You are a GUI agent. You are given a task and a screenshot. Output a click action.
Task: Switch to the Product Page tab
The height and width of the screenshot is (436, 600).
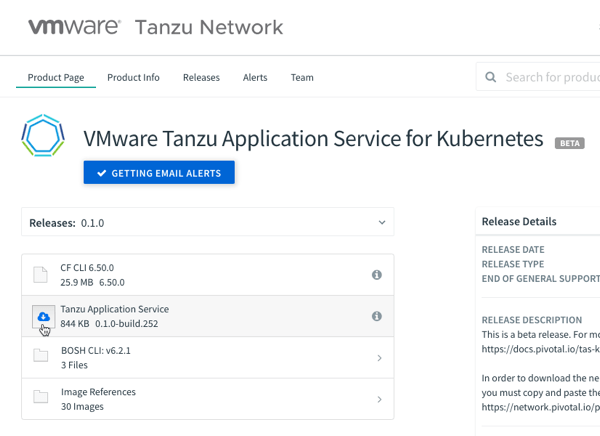[56, 78]
